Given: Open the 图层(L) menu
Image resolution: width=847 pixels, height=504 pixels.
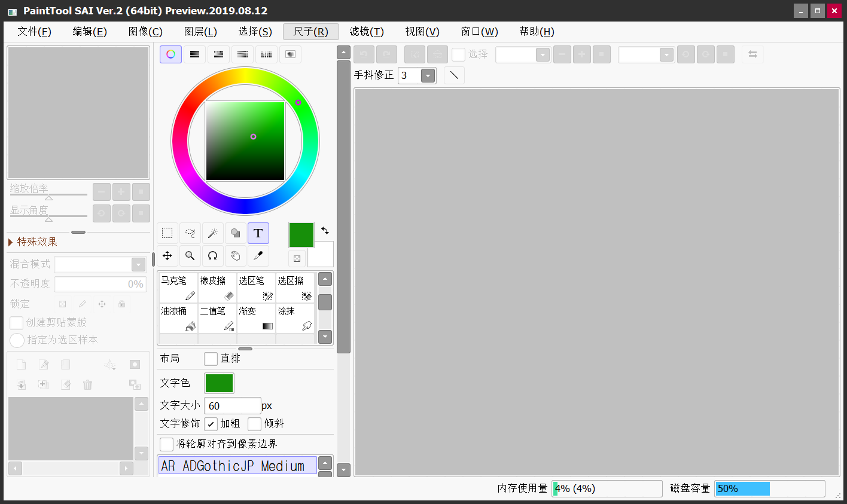Looking at the screenshot, I should coord(200,32).
